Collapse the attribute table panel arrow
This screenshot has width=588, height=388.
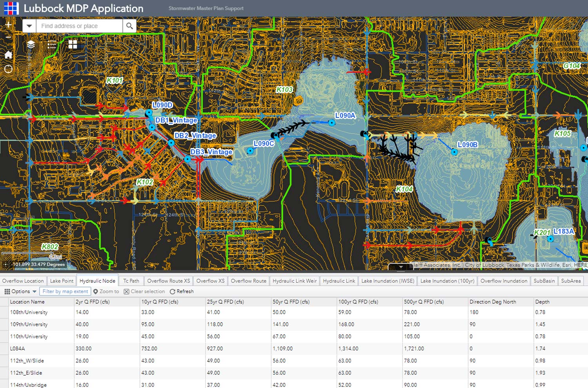[x=401, y=267]
